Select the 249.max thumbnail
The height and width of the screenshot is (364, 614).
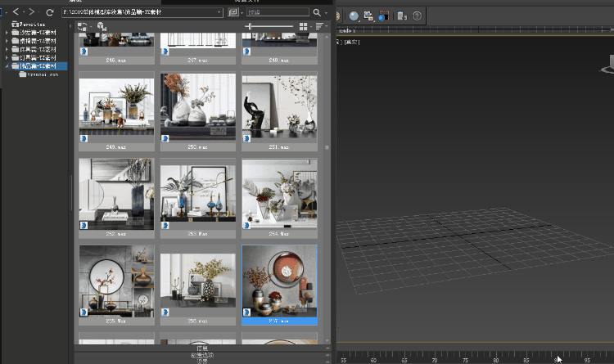[x=115, y=106]
